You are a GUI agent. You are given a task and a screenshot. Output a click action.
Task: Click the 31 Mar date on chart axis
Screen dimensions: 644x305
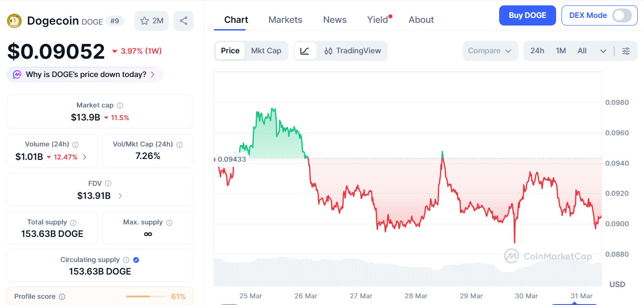click(x=581, y=296)
